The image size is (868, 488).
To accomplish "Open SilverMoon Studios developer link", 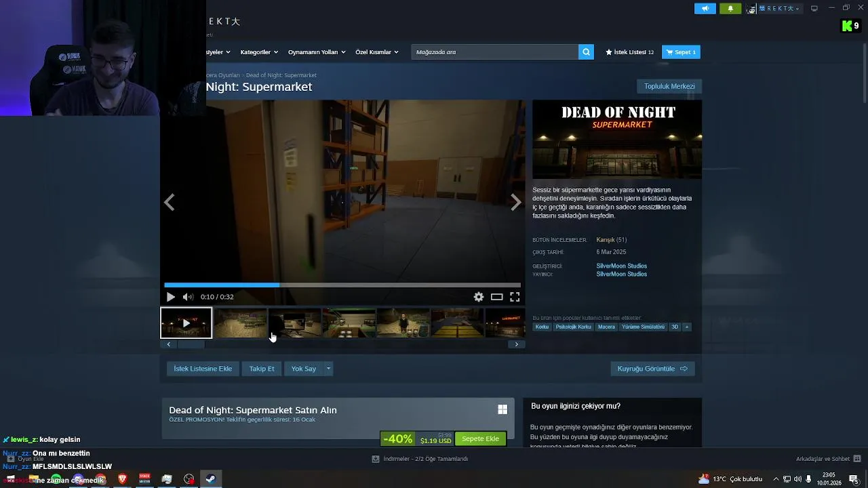I will [621, 266].
